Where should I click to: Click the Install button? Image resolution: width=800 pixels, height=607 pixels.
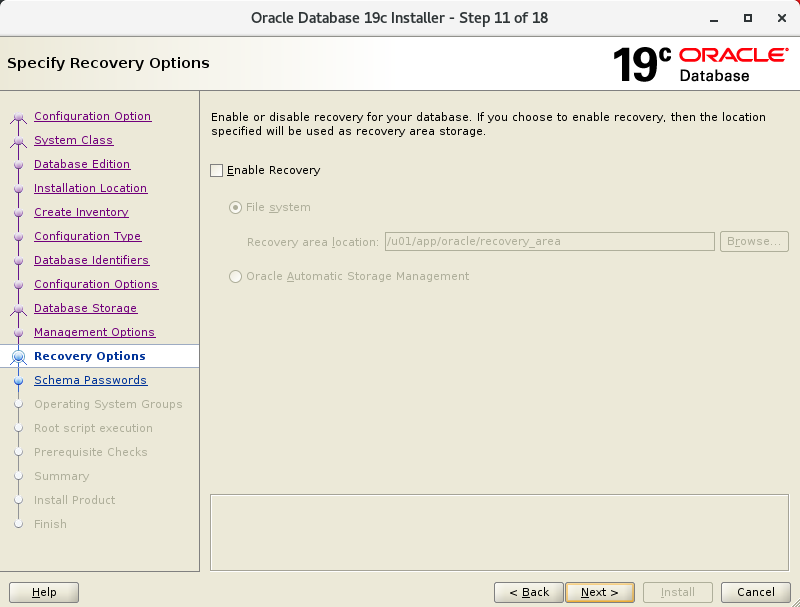pyautogui.click(x=678, y=592)
